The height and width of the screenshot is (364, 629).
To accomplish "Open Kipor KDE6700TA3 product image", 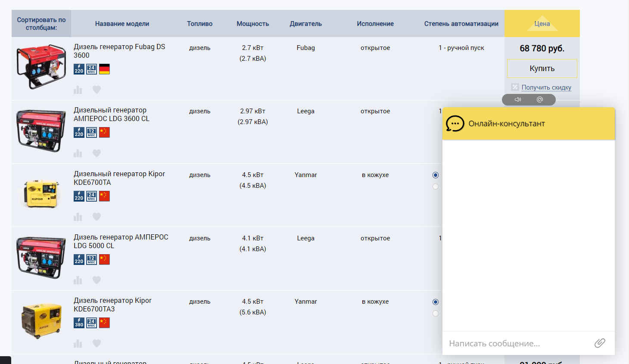I will click(41, 321).
